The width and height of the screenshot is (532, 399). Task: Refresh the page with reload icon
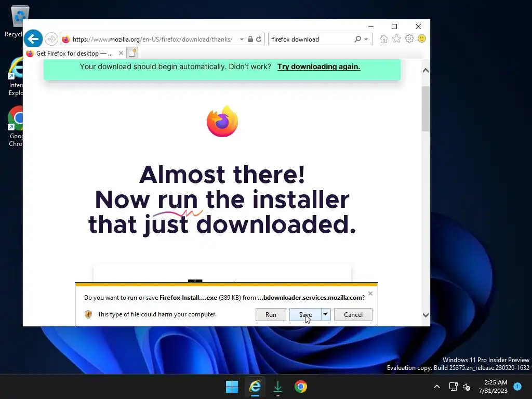(x=259, y=39)
